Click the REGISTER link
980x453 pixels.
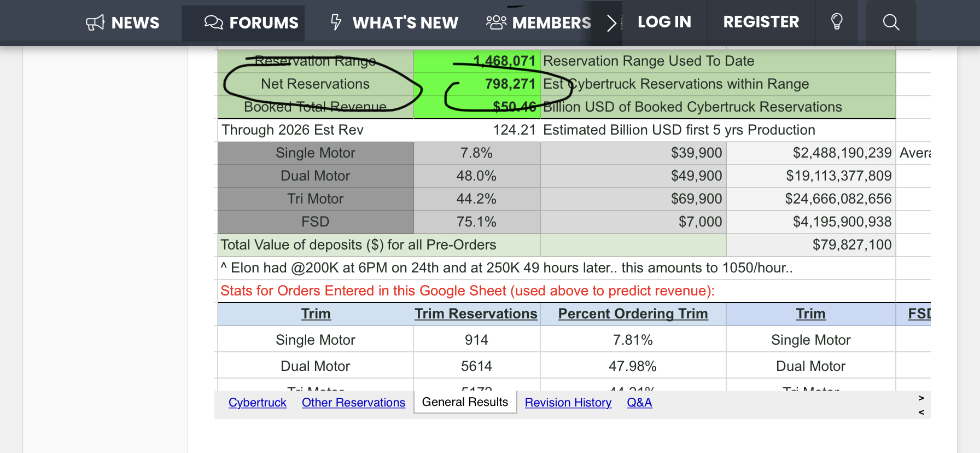(x=761, y=22)
